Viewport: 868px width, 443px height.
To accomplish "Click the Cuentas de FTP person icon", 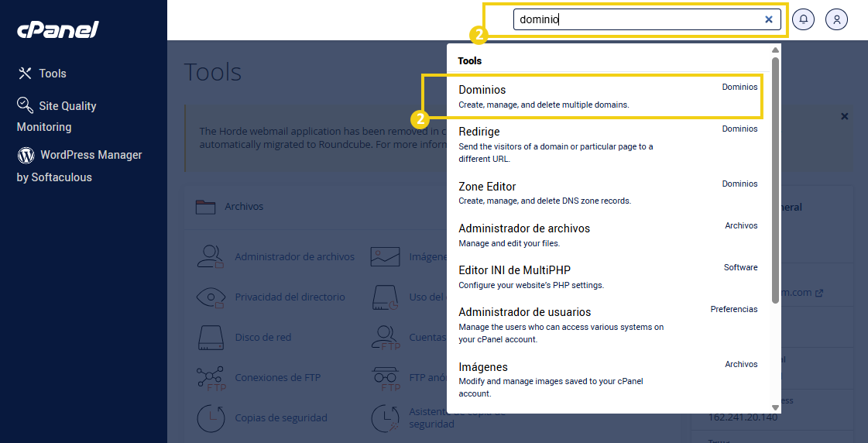I will click(386, 338).
